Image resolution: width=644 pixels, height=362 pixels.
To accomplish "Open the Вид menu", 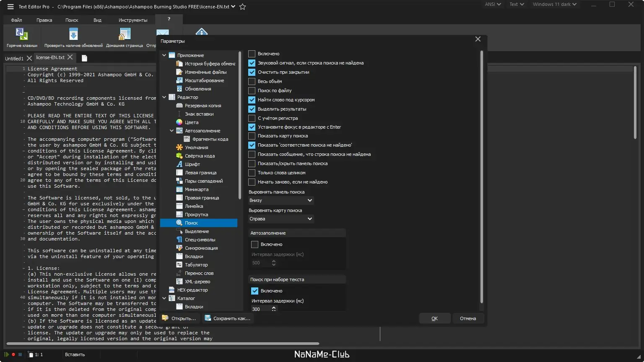I will click(x=97, y=20).
